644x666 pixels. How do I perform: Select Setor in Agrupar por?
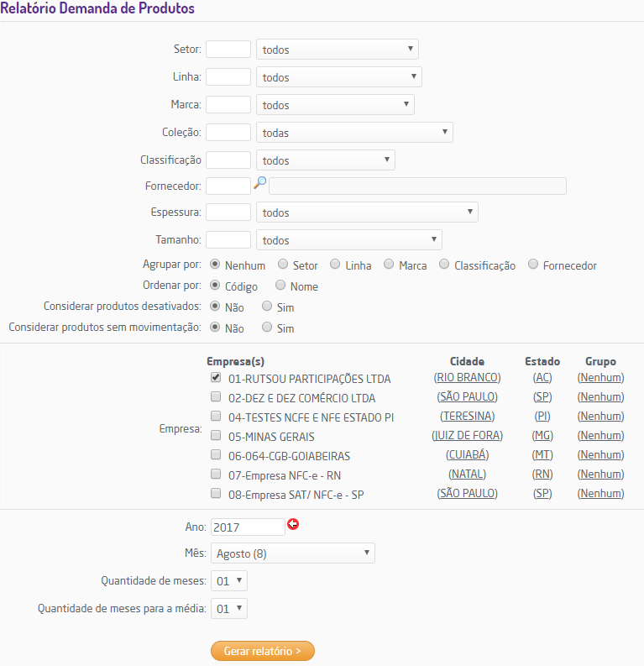pos(283,265)
